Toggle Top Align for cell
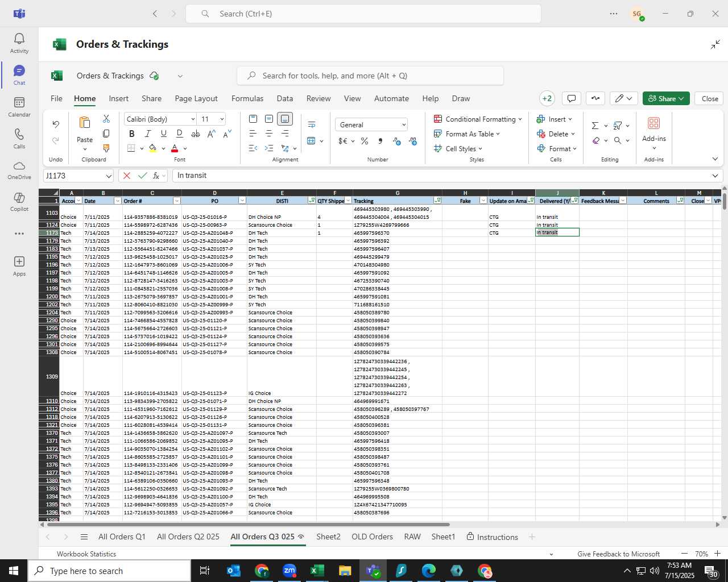 point(253,119)
